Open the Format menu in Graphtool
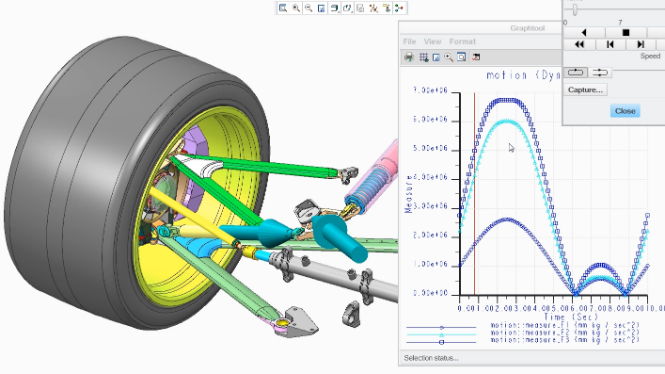Screen dimensions: 665x374 pyautogui.click(x=462, y=42)
